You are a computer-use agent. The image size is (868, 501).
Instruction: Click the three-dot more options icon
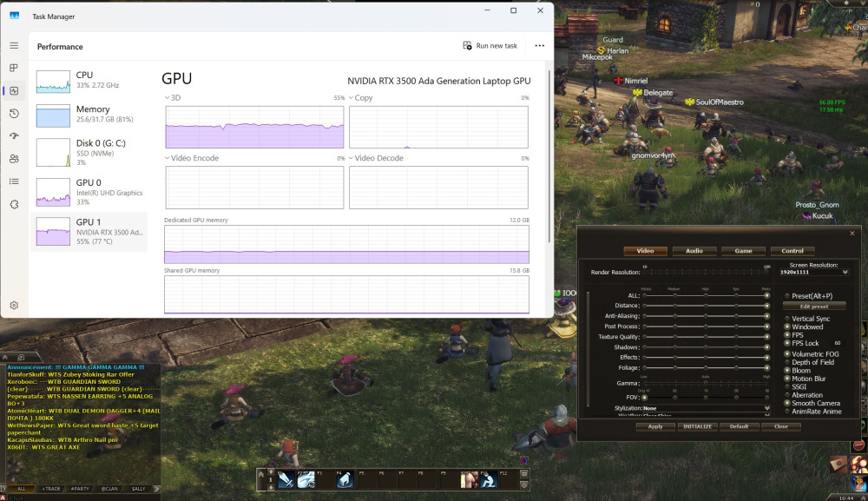point(539,46)
